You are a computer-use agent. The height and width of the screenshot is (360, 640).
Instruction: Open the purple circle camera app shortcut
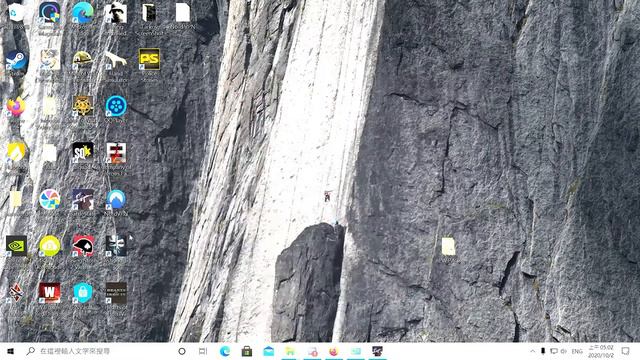point(50,13)
